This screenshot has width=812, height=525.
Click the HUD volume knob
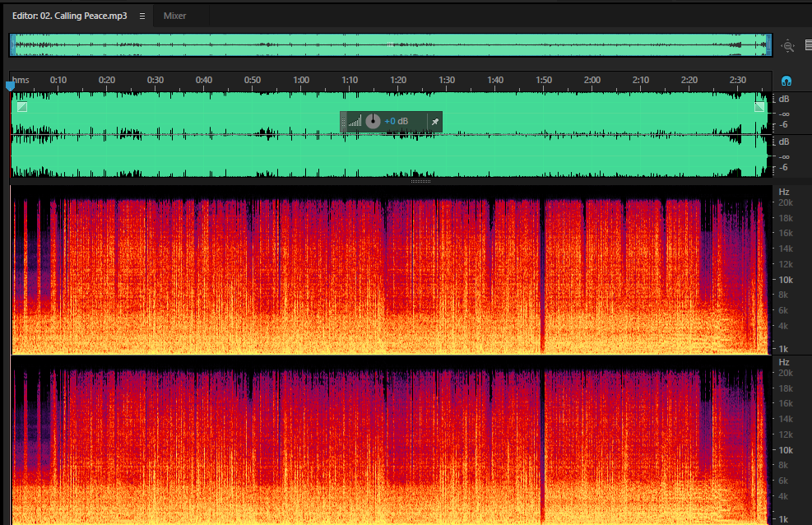[373, 121]
